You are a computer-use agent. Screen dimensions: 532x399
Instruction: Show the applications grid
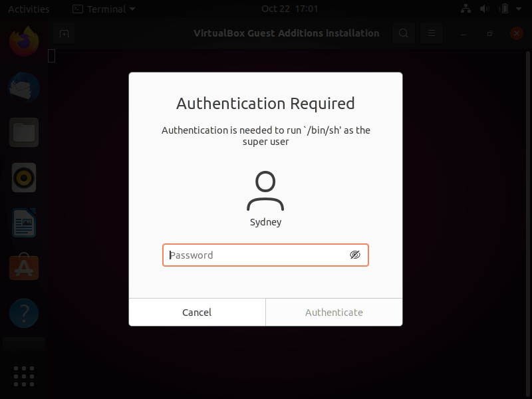[x=23, y=376]
